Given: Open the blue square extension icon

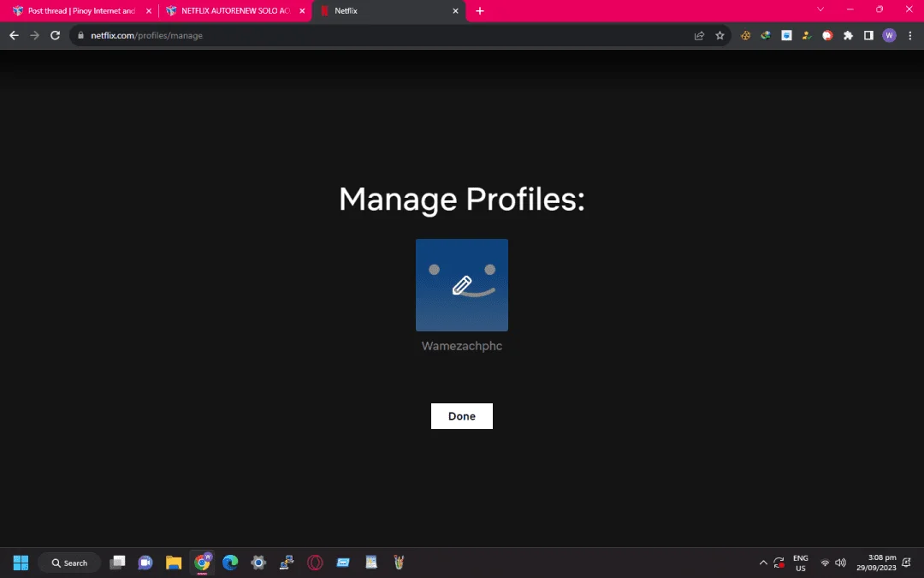Looking at the screenshot, I should coord(786,35).
